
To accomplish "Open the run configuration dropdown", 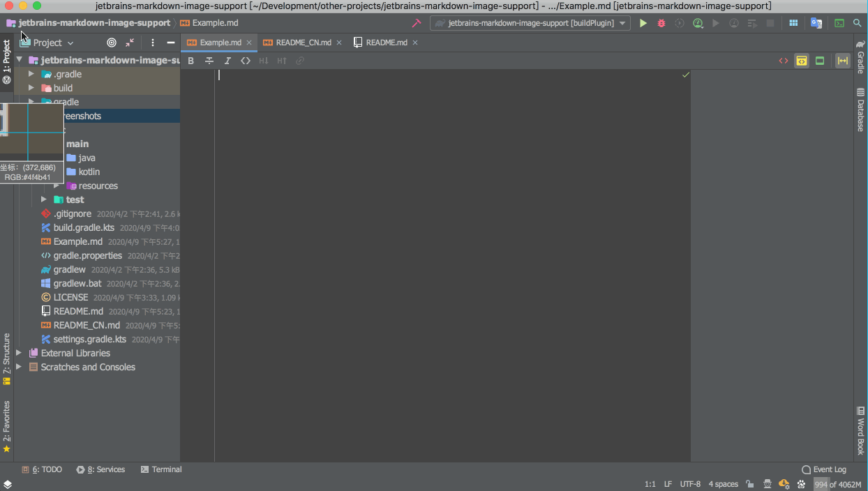I will 530,23.
